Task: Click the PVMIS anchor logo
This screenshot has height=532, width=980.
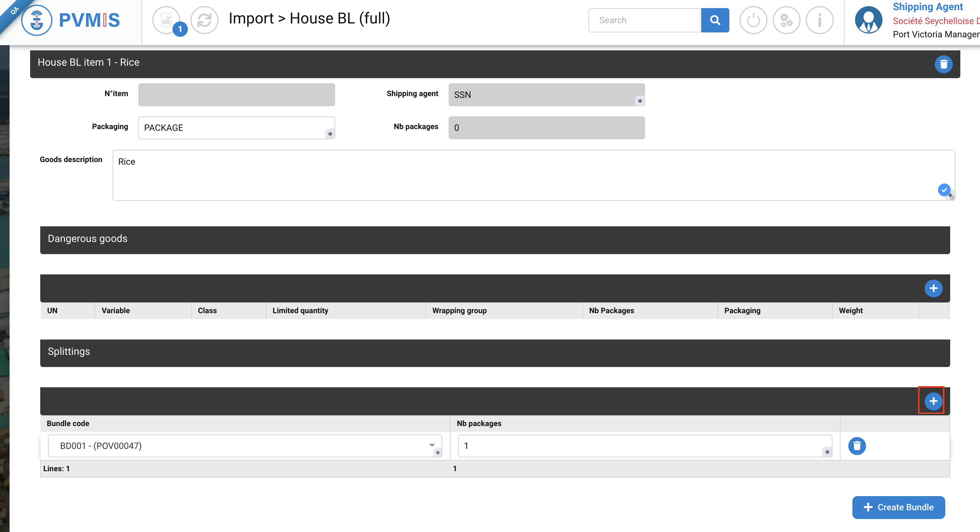Action: click(36, 20)
